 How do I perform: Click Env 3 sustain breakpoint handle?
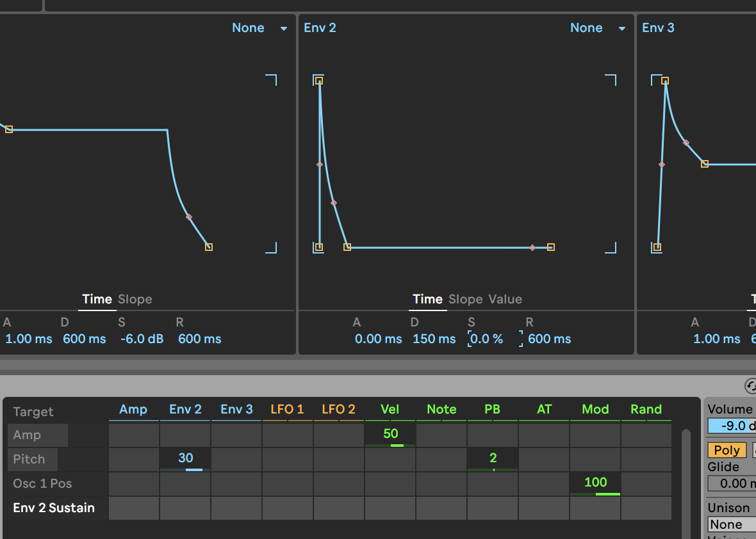705,164
